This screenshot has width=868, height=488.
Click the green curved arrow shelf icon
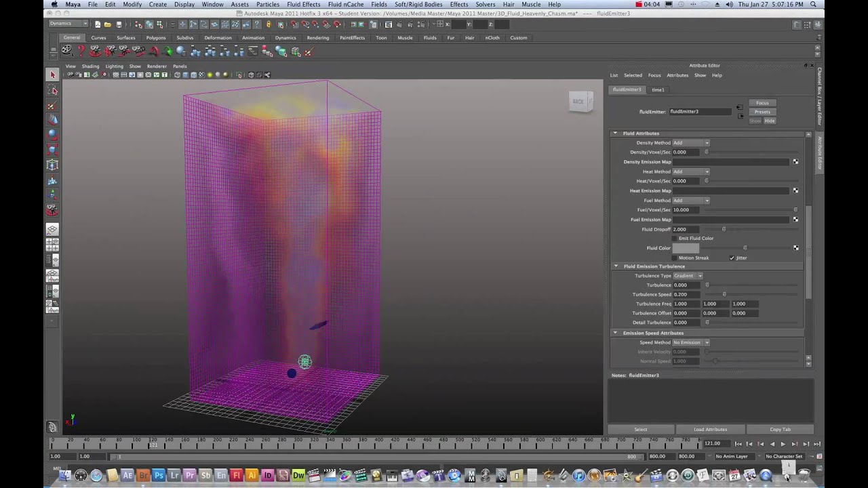[x=167, y=52]
